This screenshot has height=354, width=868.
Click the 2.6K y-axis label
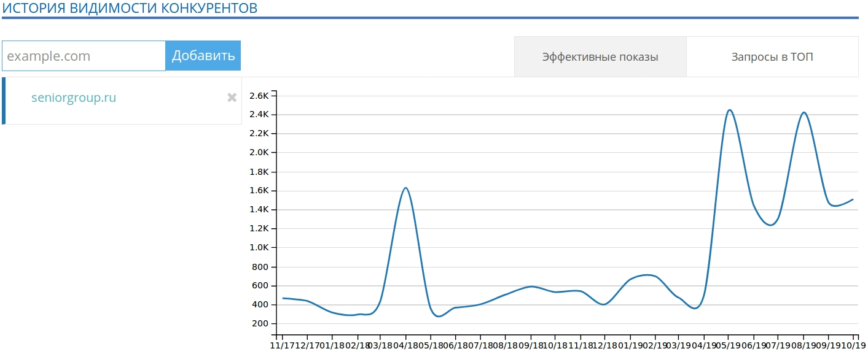click(259, 96)
